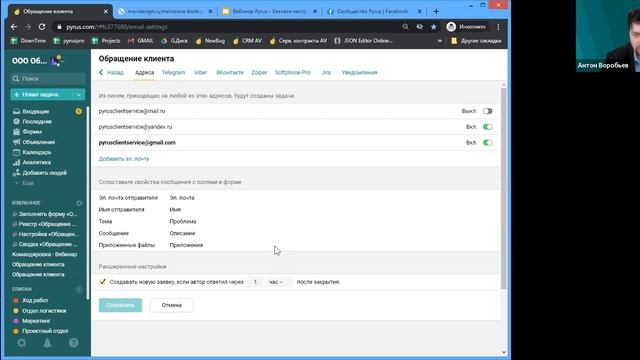Viewport: 640px width, 360px height.
Task: Switch to Jira tab
Action: tap(326, 73)
